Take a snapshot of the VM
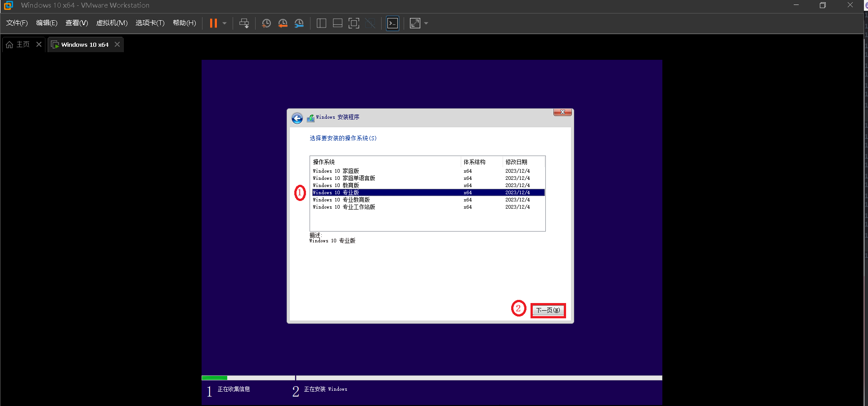Image resolution: width=868 pixels, height=406 pixels. [x=266, y=23]
